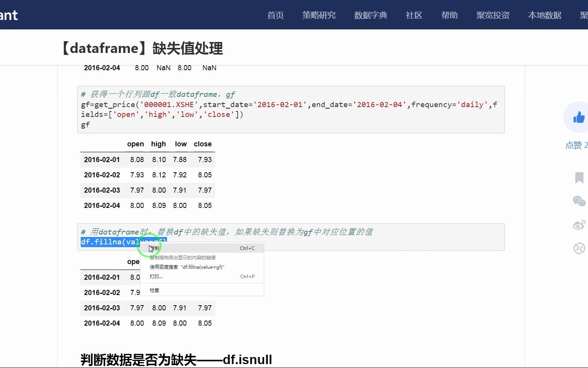Click the circular share icon below Weibo
The width and height of the screenshot is (588, 368).
579,248
